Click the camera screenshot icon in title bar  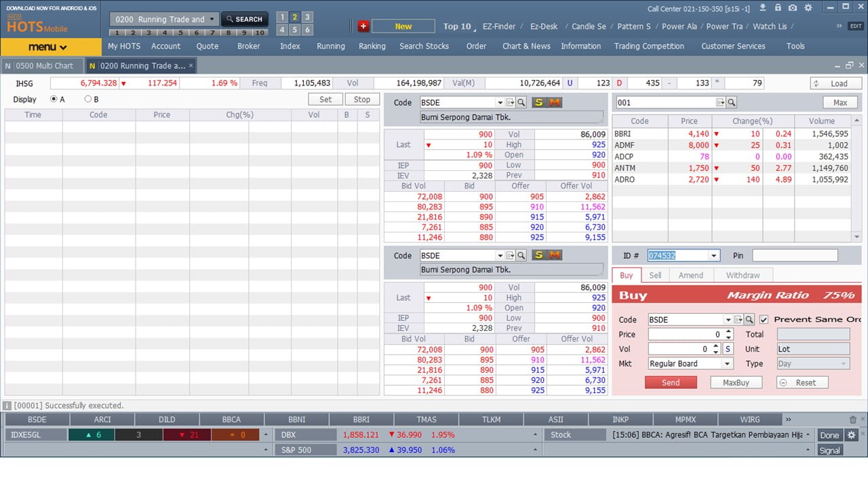[x=793, y=8]
